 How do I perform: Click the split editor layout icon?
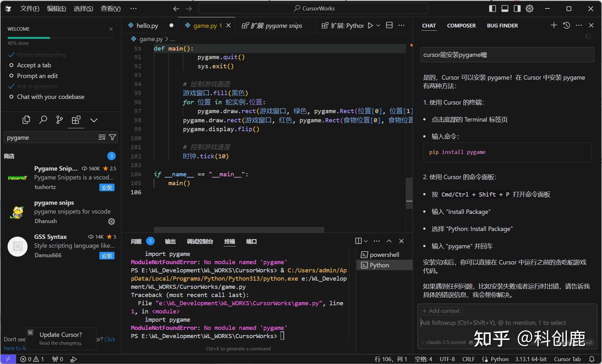389,25
